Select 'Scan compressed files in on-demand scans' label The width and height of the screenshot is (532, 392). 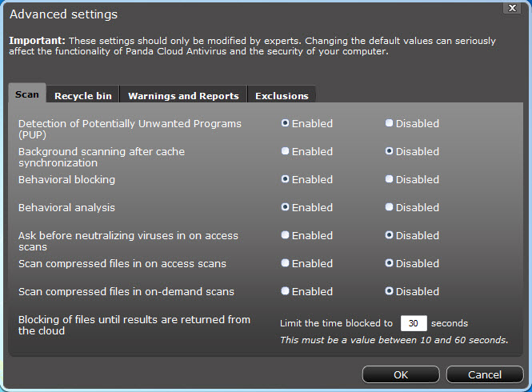tap(126, 291)
